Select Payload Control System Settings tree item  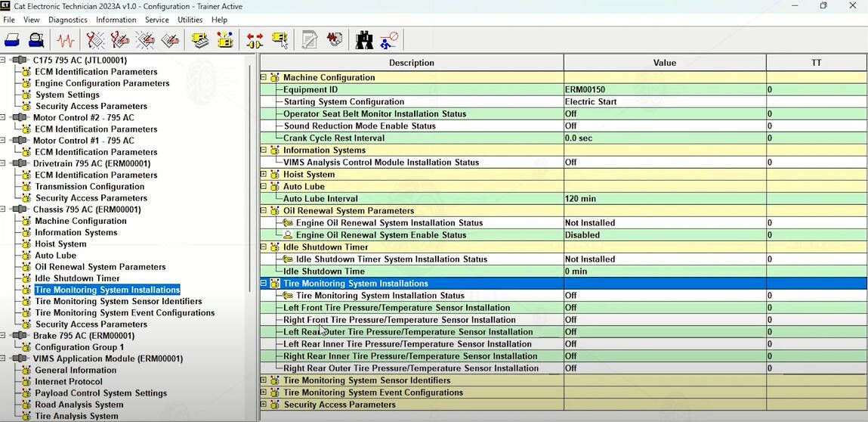[100, 393]
